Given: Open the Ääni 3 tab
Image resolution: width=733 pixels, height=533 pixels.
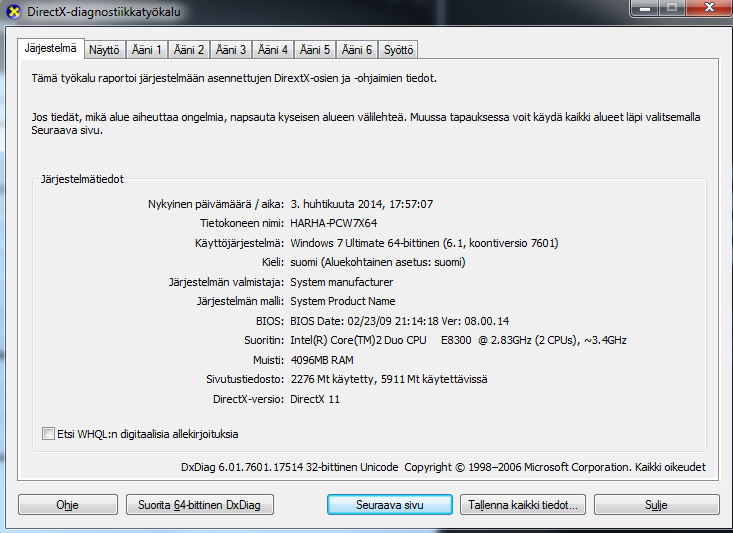Looking at the screenshot, I should 231,50.
